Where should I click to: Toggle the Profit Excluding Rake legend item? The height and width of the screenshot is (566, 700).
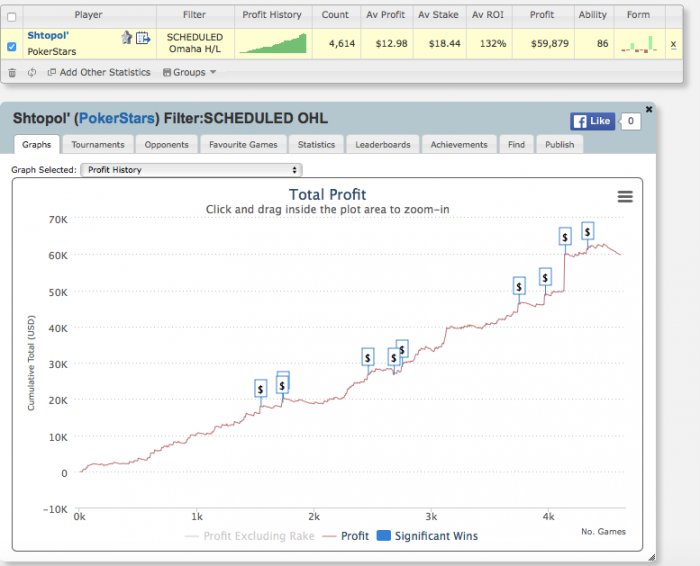250,536
